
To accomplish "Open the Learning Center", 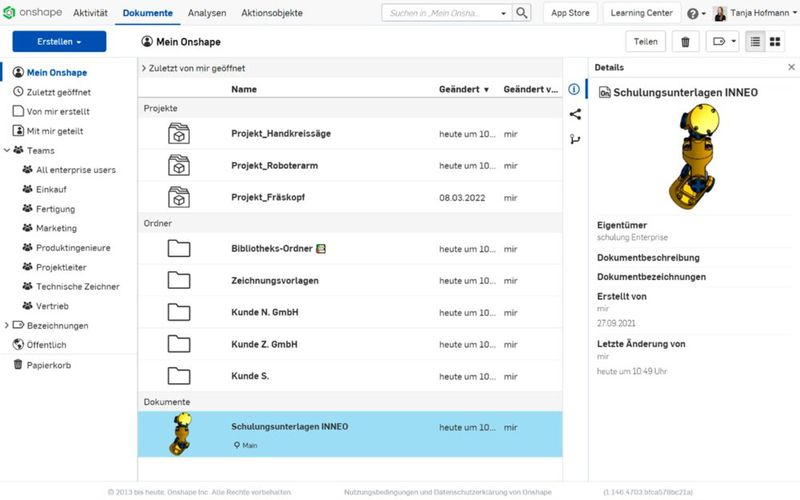I will pyautogui.click(x=643, y=13).
